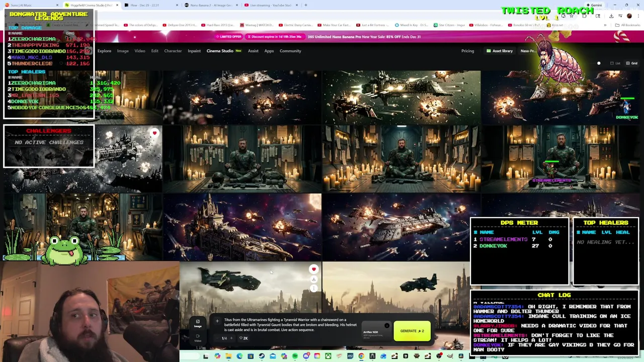The image size is (644, 362).
Task: Click the yellow GENERATE button
Action: click(412, 331)
